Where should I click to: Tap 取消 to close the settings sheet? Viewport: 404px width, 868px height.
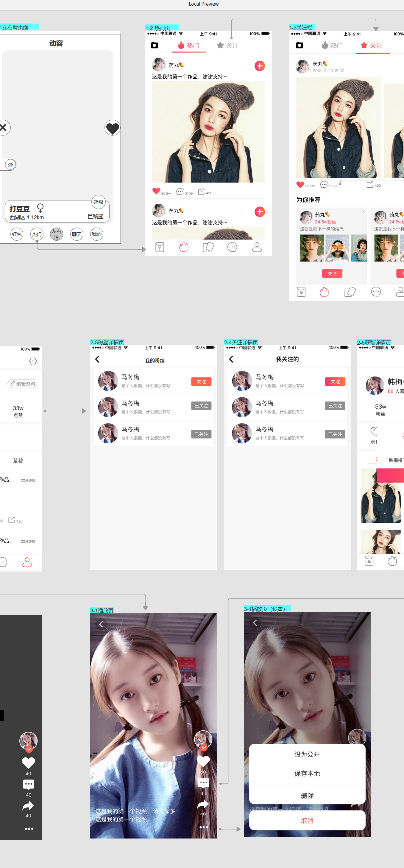tap(307, 820)
